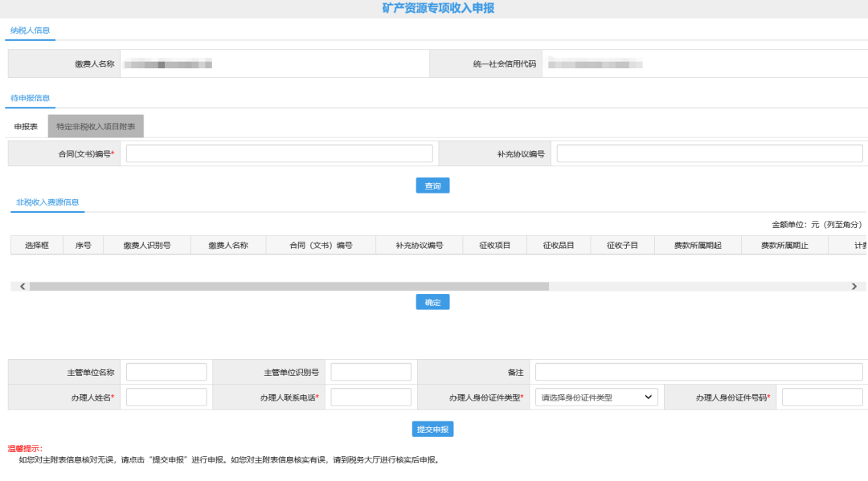This screenshot has height=481, width=868.
Task: Focus the 备注 remarks field
Action: point(698,372)
